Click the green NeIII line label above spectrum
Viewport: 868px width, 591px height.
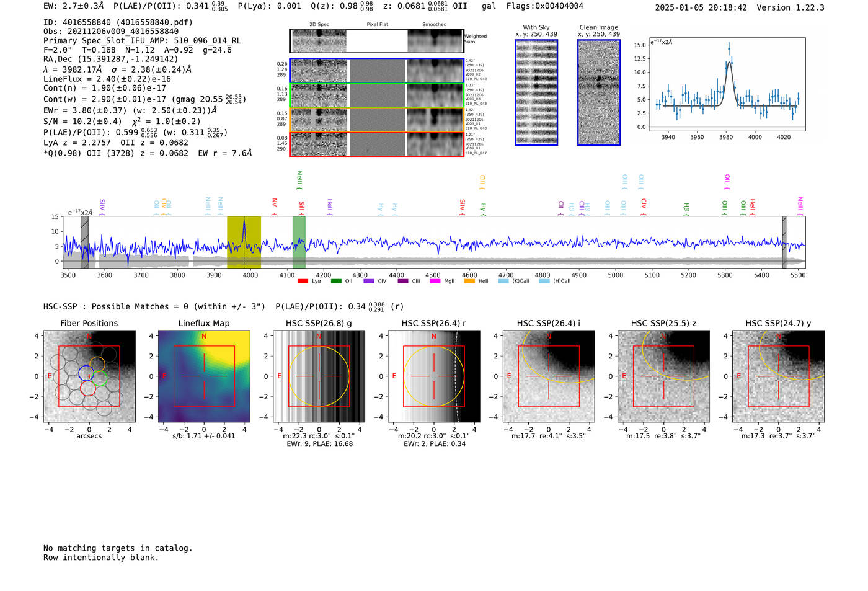[x=299, y=180]
